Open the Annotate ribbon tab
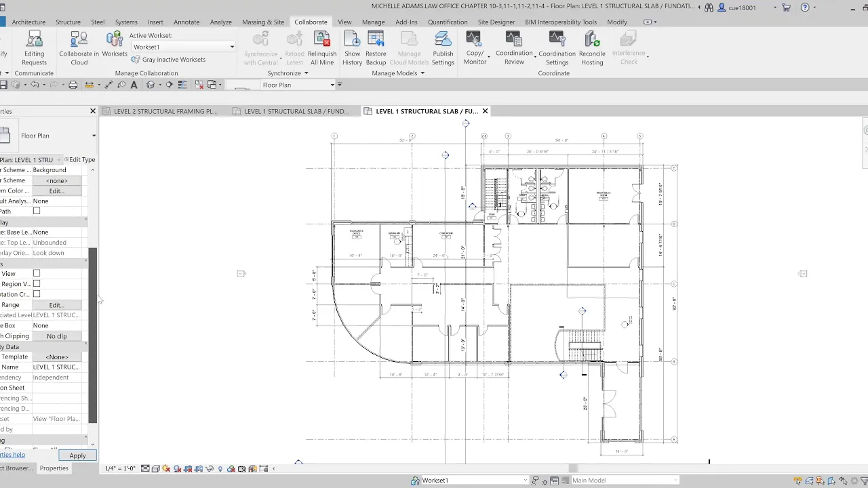 (x=186, y=22)
